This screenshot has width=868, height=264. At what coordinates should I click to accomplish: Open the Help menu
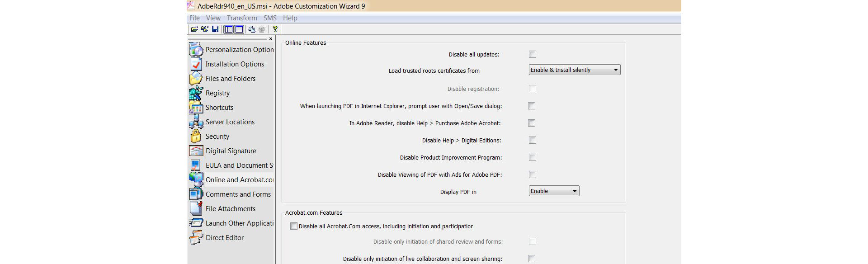click(290, 18)
